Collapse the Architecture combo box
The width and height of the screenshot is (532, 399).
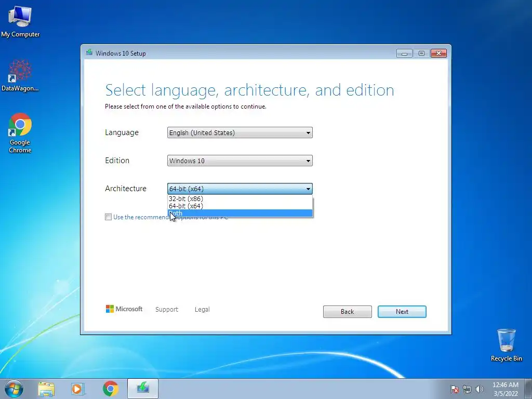(240, 189)
